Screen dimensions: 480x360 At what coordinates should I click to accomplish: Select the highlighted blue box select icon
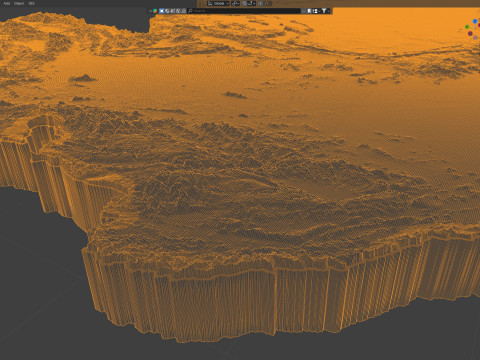[x=162, y=11]
